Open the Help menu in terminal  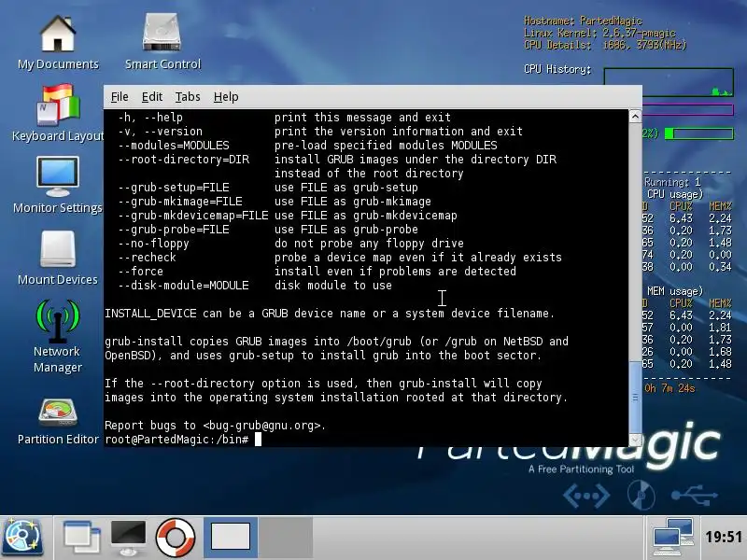coord(226,97)
